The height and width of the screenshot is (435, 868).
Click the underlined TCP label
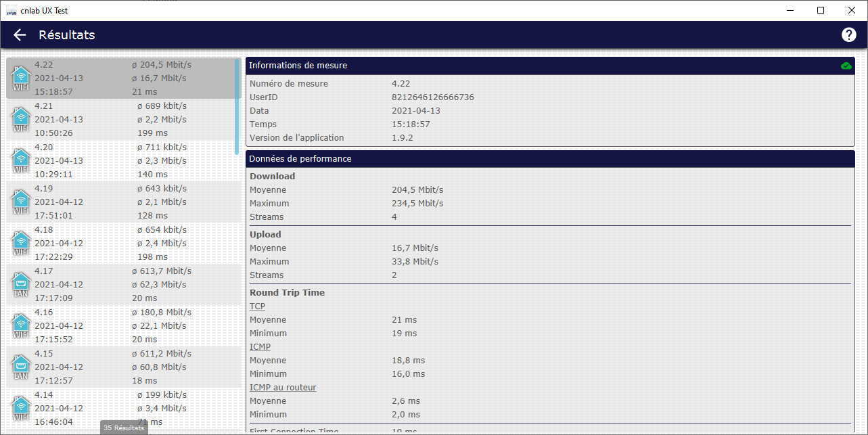coord(257,306)
